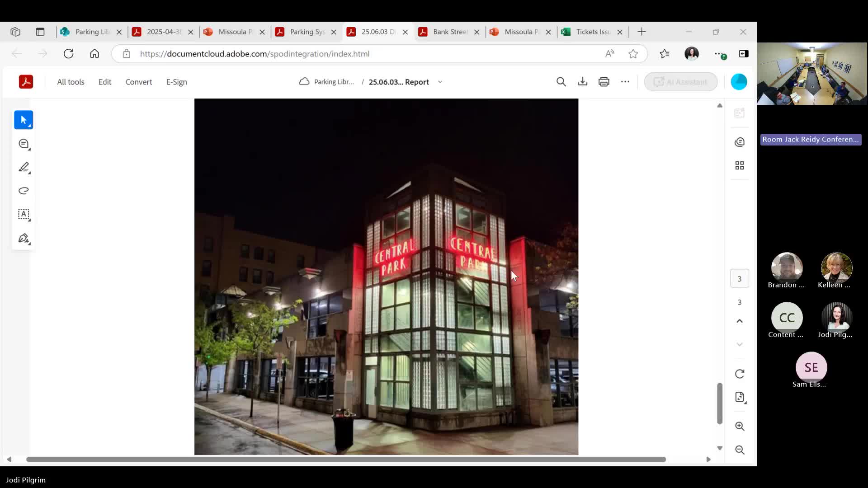868x488 pixels.
Task: Open the browser profile picture
Action: [692, 54]
